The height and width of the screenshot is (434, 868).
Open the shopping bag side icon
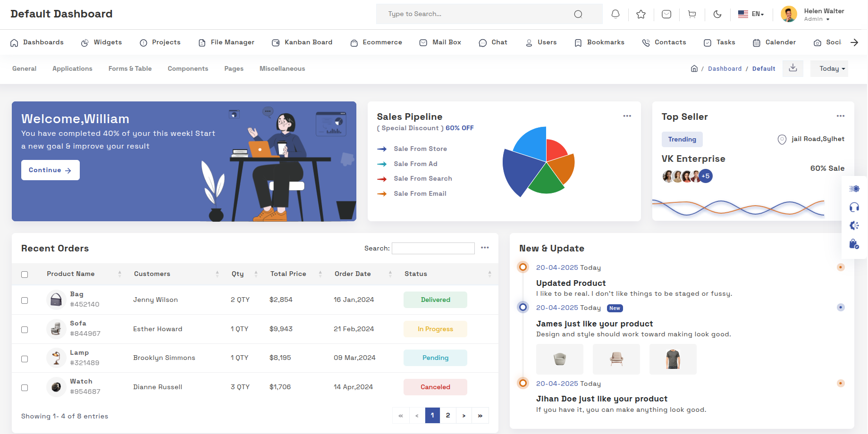[854, 244]
